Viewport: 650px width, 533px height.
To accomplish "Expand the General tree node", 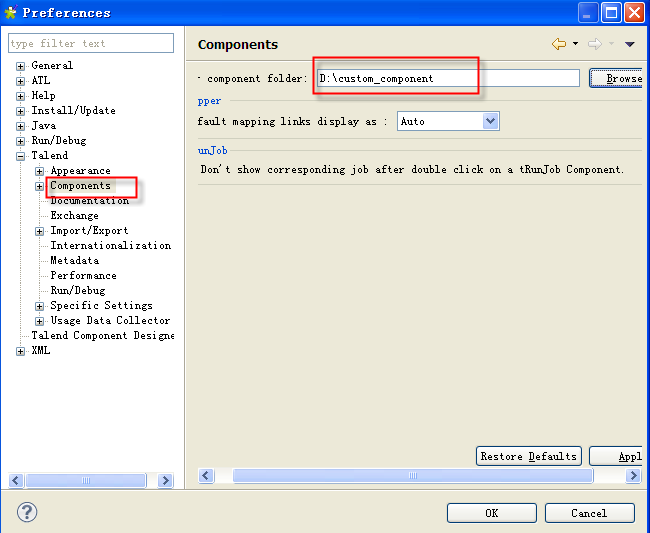I will click(x=20, y=66).
